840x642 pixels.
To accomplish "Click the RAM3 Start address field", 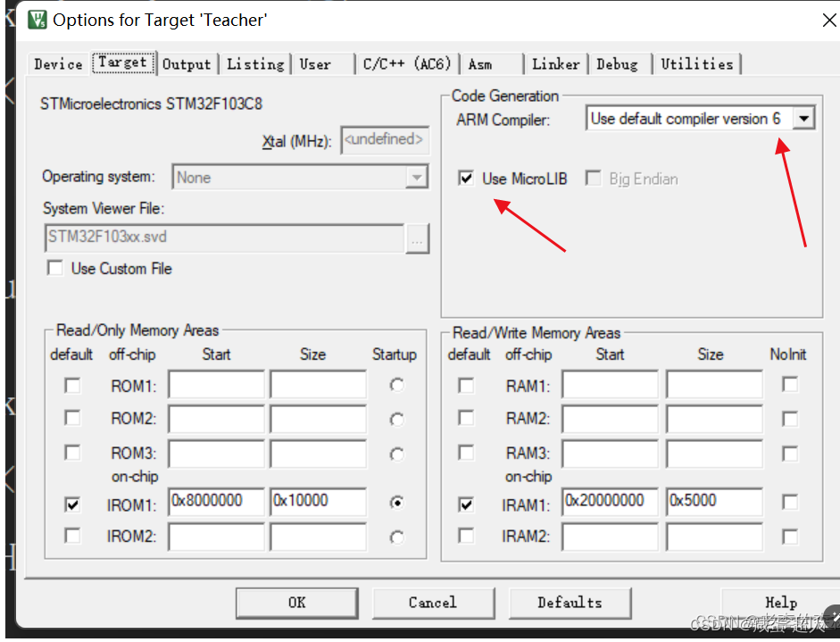I will (611, 454).
